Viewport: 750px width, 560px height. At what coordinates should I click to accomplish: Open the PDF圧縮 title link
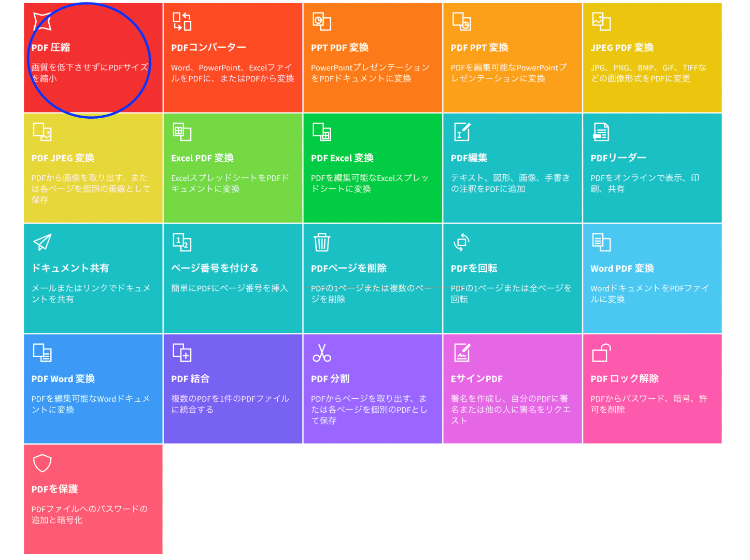(x=50, y=48)
